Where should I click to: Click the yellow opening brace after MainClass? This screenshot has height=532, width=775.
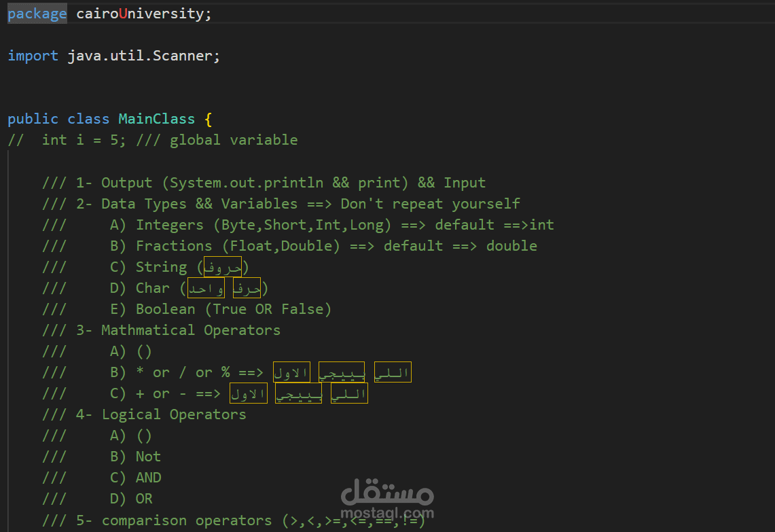pyautogui.click(x=208, y=119)
